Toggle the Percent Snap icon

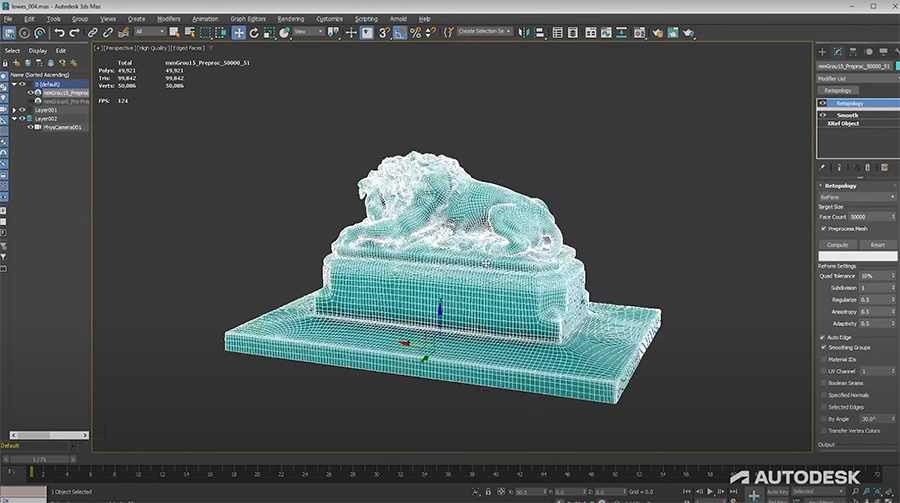(x=416, y=33)
